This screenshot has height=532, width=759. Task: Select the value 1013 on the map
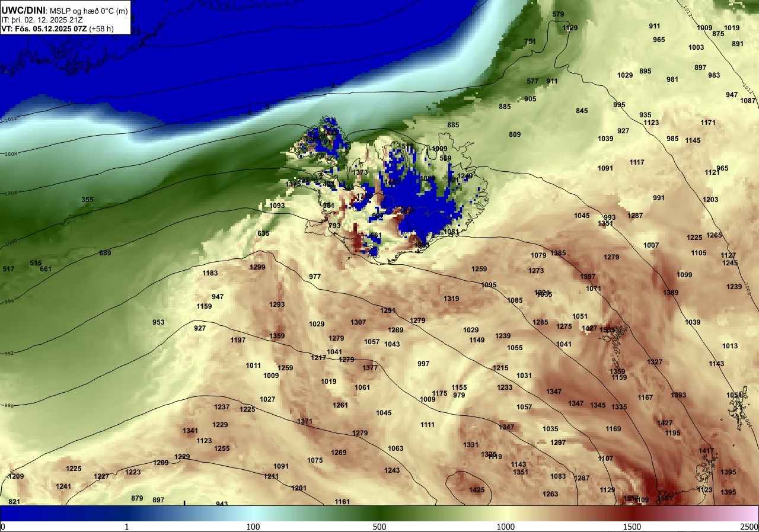pyautogui.click(x=730, y=346)
